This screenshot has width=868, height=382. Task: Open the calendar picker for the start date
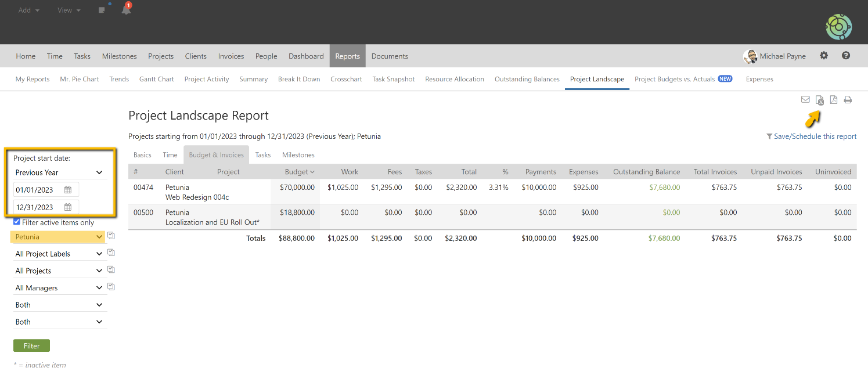coord(67,189)
